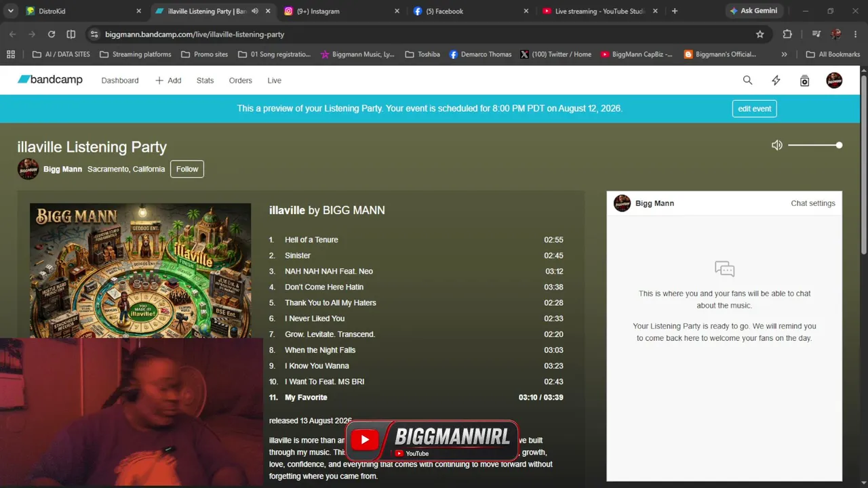Click the track "My Favorite"
Viewport: 868px width, 488px height.
point(306,397)
